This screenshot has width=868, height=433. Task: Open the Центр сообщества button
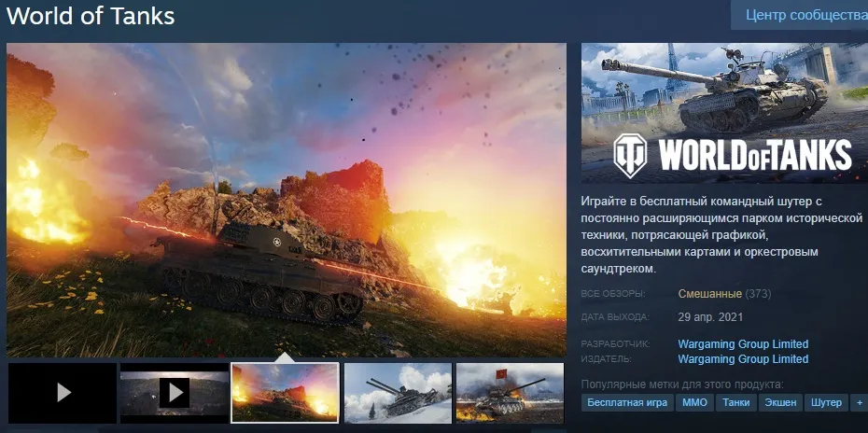coord(800,15)
